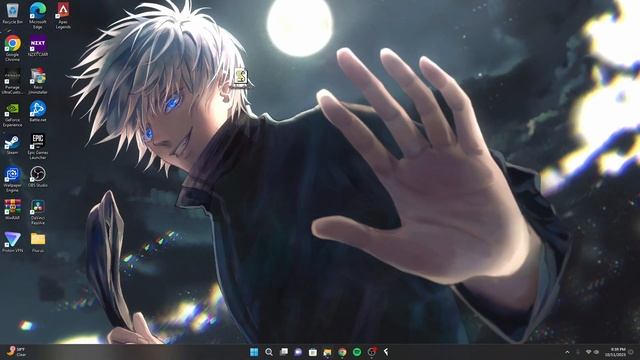Select the Proton VPN desktop shortcut
This screenshot has height=360, width=640.
[x=12, y=242]
